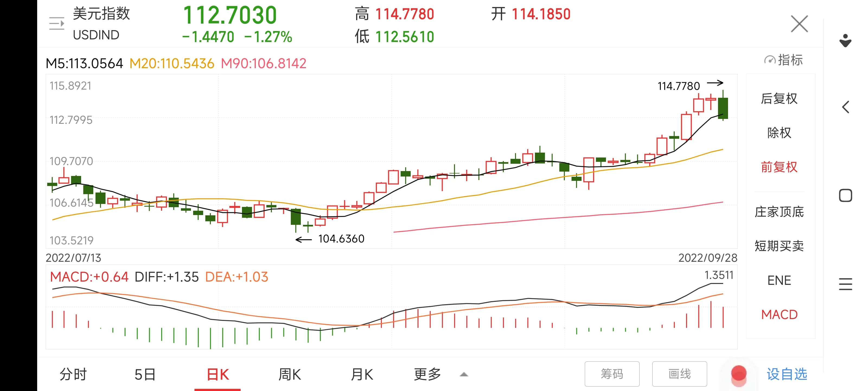Open the Android menu lines icon
Viewport: 868px width, 391px height.
(845, 284)
